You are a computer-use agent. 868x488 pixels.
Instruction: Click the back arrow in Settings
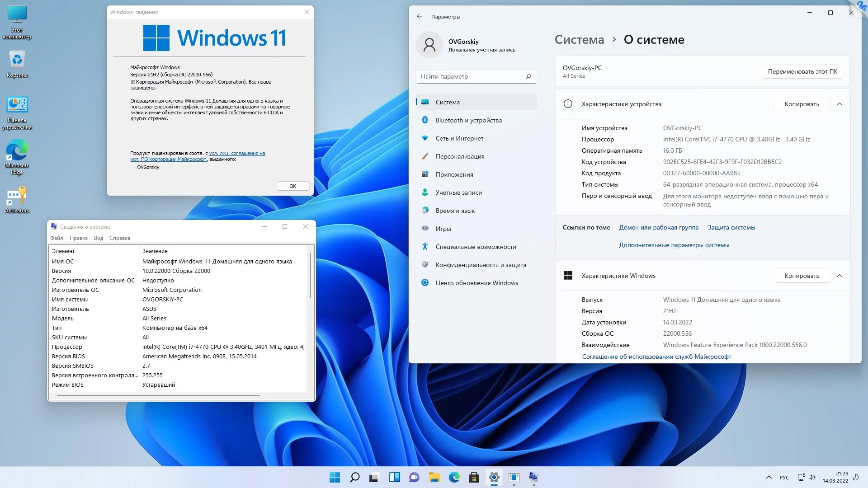[419, 16]
